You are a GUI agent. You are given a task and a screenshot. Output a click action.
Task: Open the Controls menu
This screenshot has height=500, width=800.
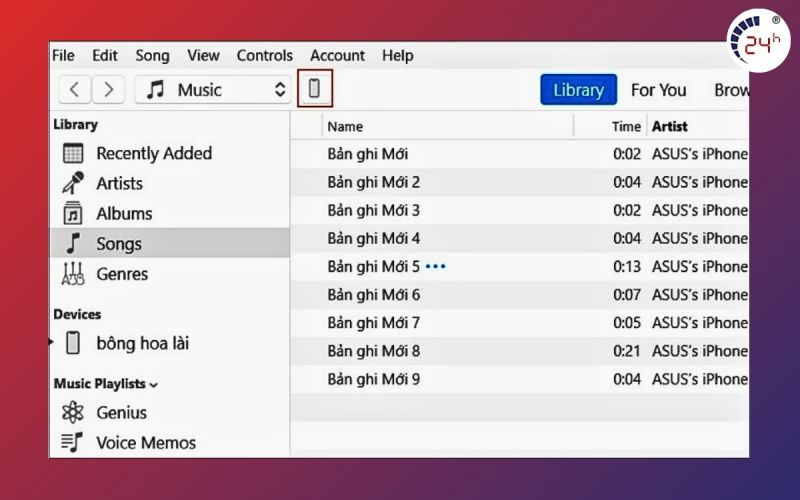(x=264, y=56)
